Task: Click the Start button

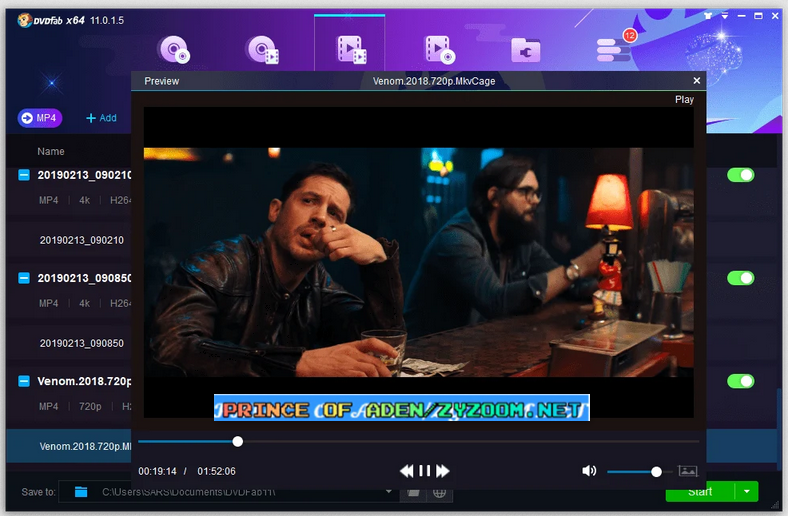Action: click(x=701, y=492)
